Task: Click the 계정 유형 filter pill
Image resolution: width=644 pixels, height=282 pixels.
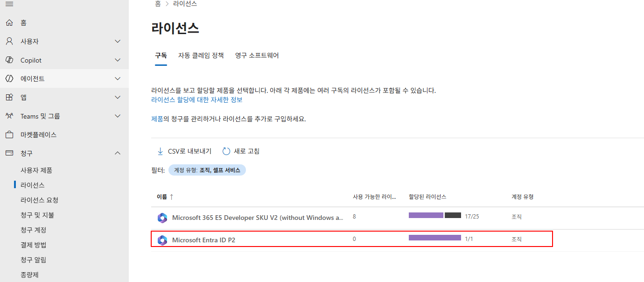Action: (x=207, y=170)
